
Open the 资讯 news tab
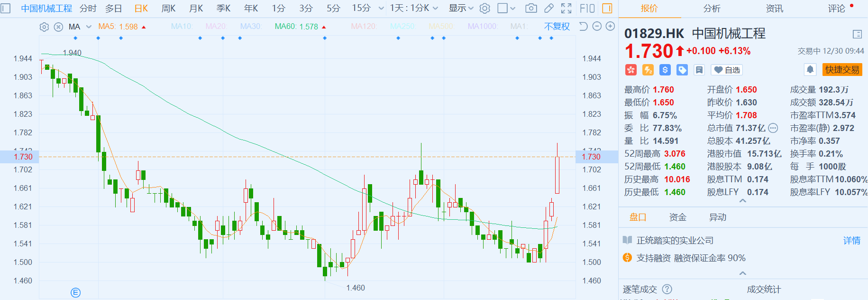[775, 9]
